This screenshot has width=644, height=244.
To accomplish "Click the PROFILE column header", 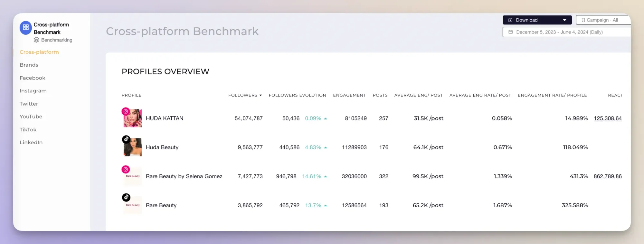I will coord(131,95).
